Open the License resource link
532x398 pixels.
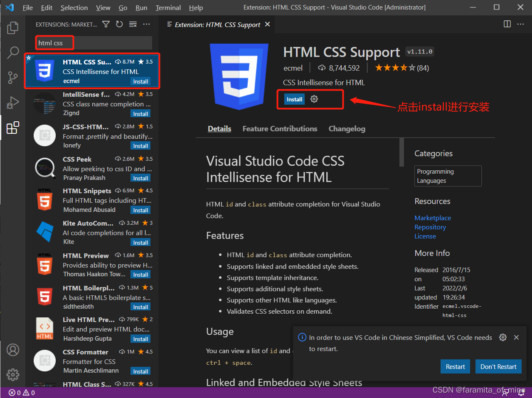(x=425, y=236)
